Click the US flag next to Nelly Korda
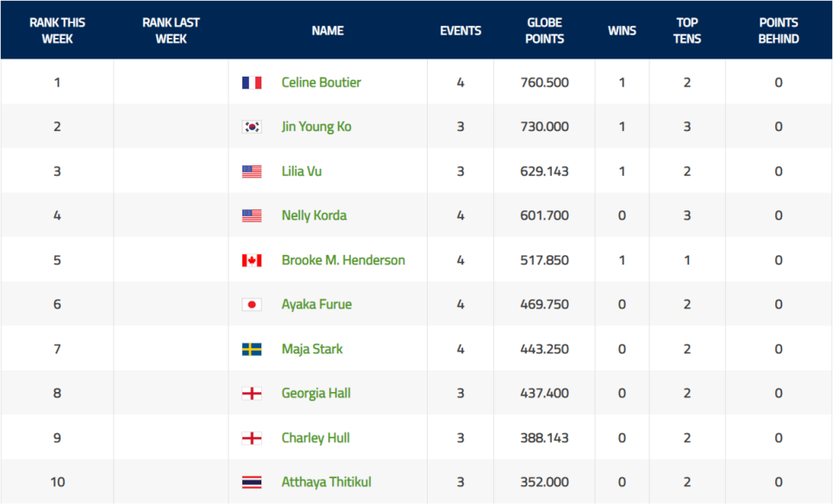Image resolution: width=833 pixels, height=504 pixels. (252, 215)
